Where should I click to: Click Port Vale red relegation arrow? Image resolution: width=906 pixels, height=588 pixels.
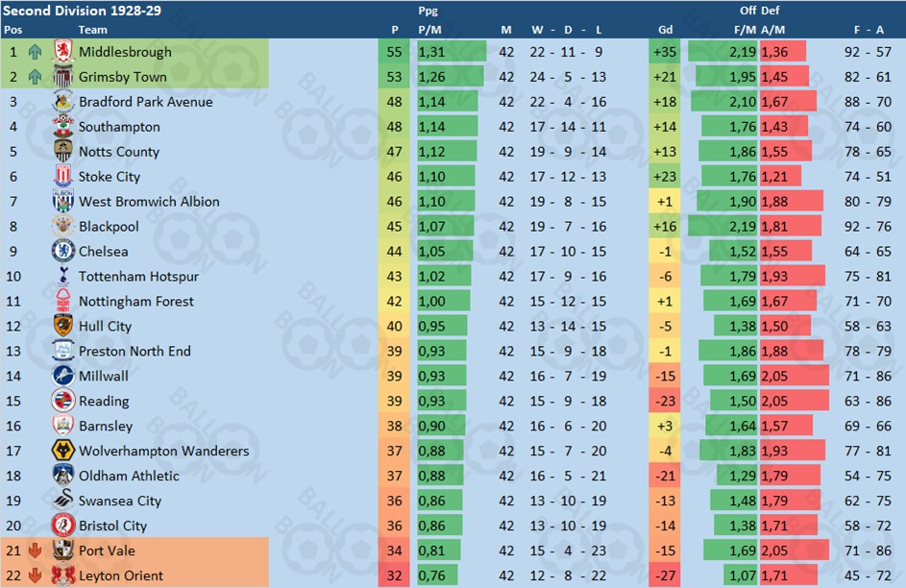pyautogui.click(x=35, y=551)
